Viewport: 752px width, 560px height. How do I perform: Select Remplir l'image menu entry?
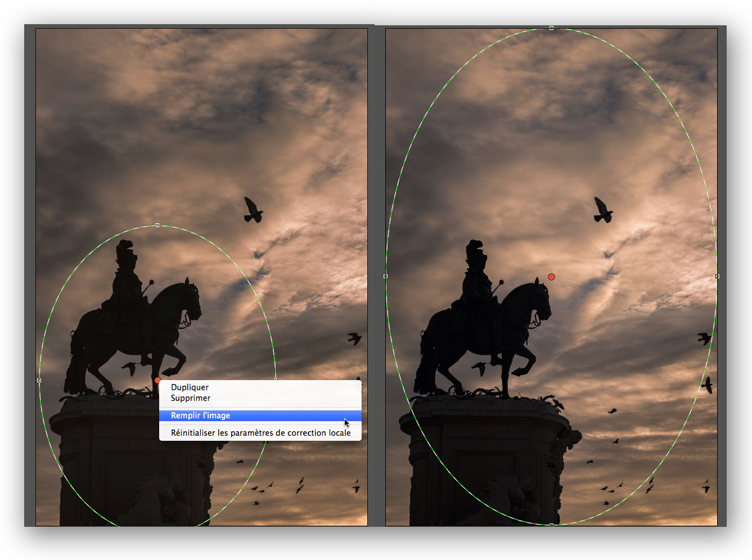click(x=260, y=416)
